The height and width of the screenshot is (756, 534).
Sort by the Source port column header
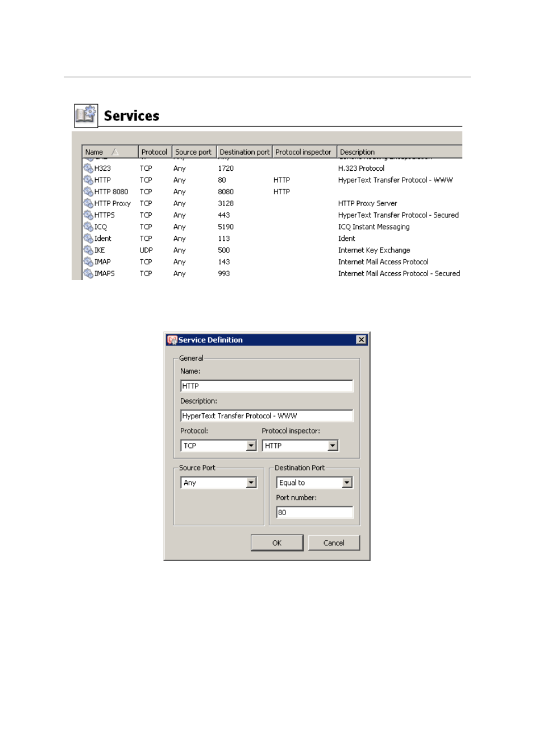tap(194, 152)
